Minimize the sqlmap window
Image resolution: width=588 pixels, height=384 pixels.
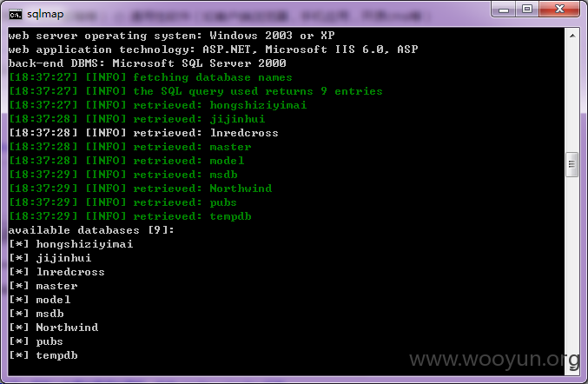click(x=504, y=9)
